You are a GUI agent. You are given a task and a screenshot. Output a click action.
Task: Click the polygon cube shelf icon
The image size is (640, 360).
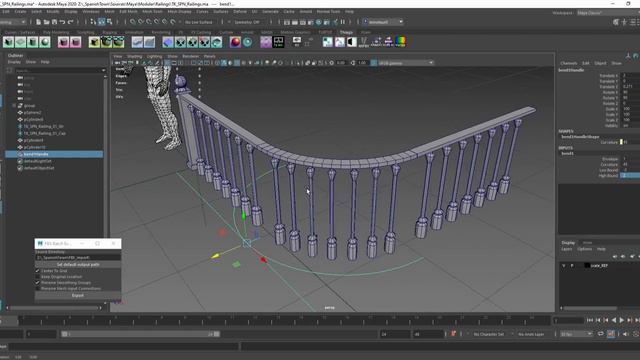[9, 42]
